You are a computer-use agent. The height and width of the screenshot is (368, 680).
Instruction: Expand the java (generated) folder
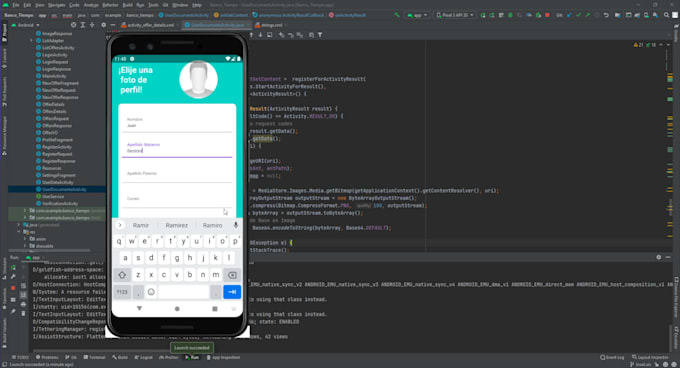[x=19, y=225]
